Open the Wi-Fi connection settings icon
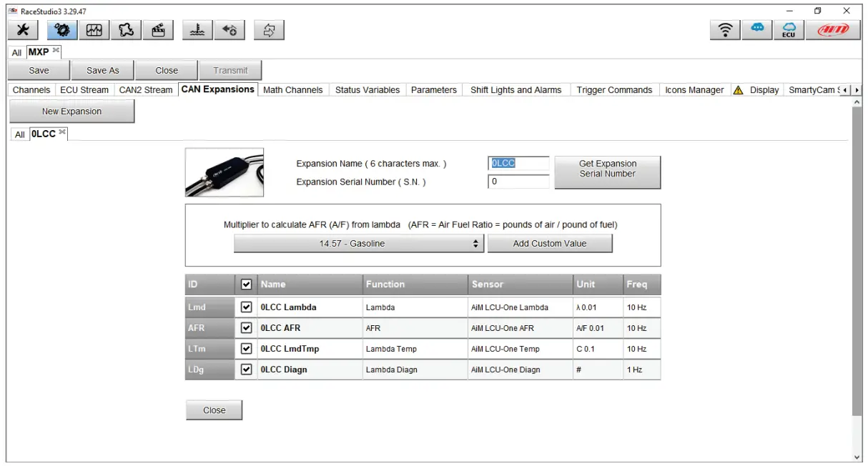This screenshot has height=466, width=868. tap(724, 30)
